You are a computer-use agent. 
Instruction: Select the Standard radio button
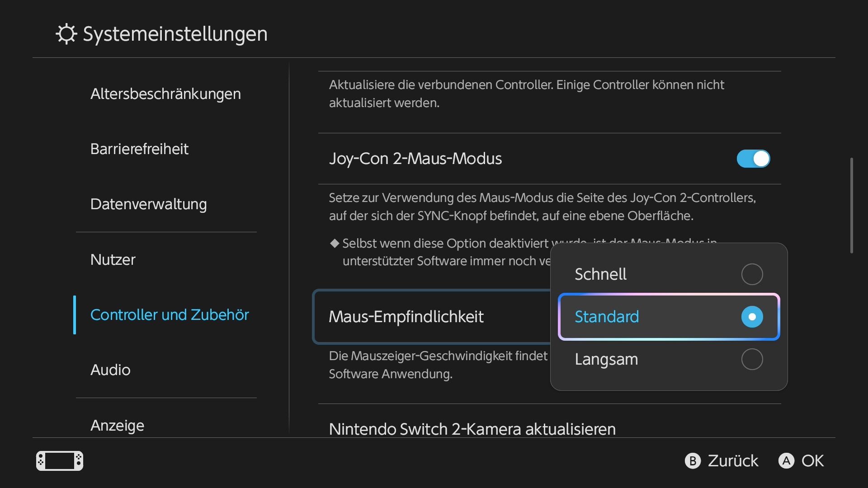point(752,317)
